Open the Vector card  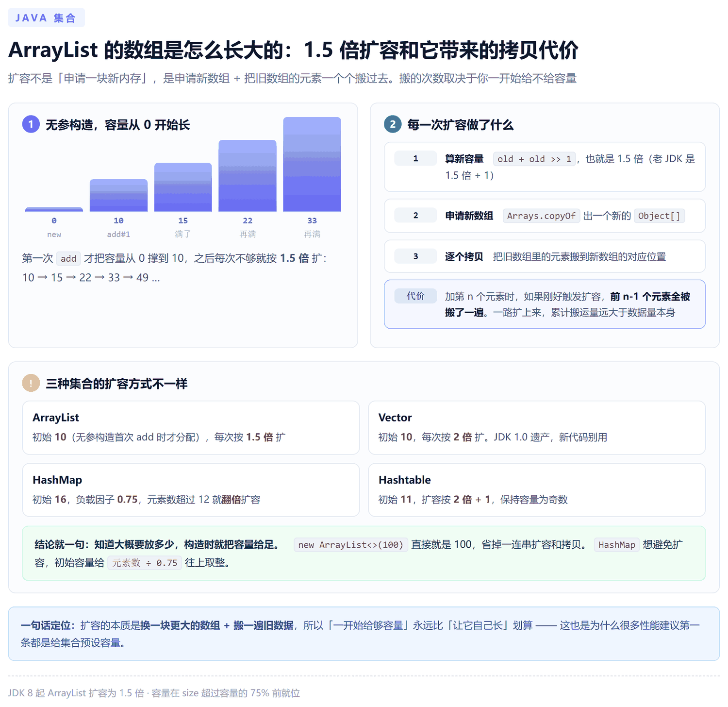[537, 428]
